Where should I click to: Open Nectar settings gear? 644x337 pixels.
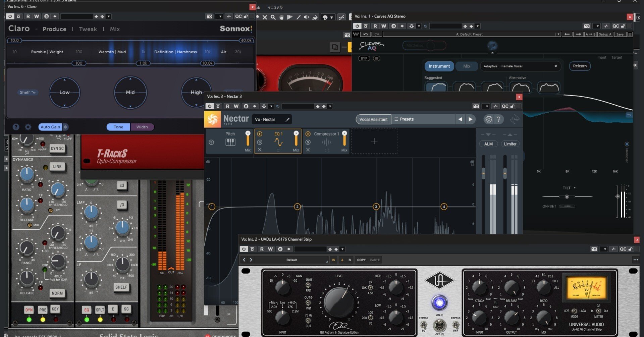pyautogui.click(x=488, y=119)
